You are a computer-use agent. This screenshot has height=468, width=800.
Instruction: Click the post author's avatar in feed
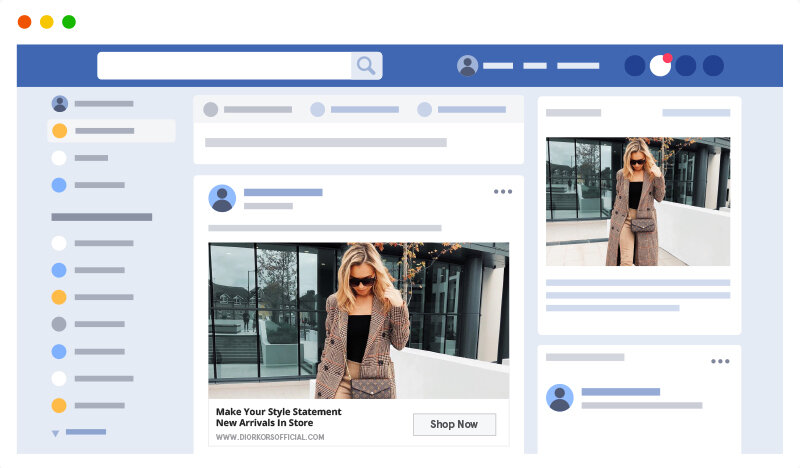[x=222, y=198]
